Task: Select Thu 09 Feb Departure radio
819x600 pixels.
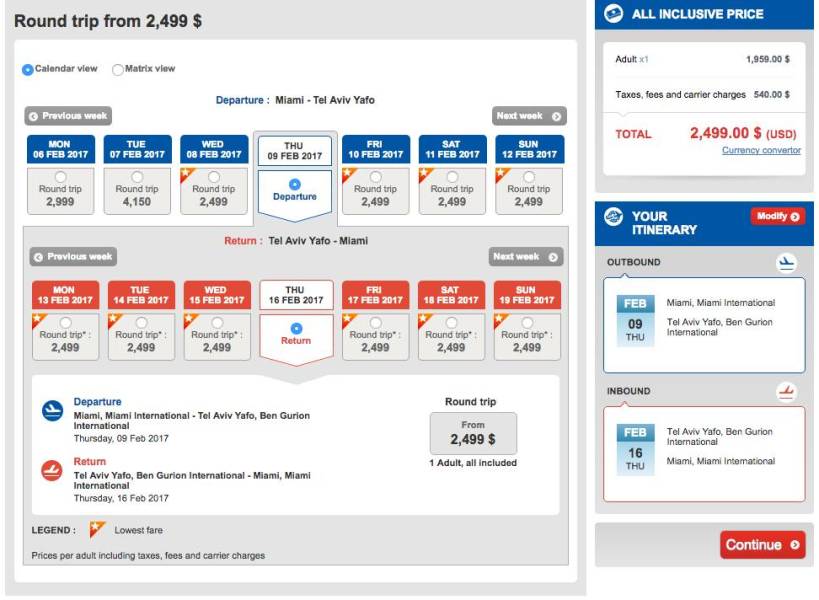Action: (x=295, y=184)
